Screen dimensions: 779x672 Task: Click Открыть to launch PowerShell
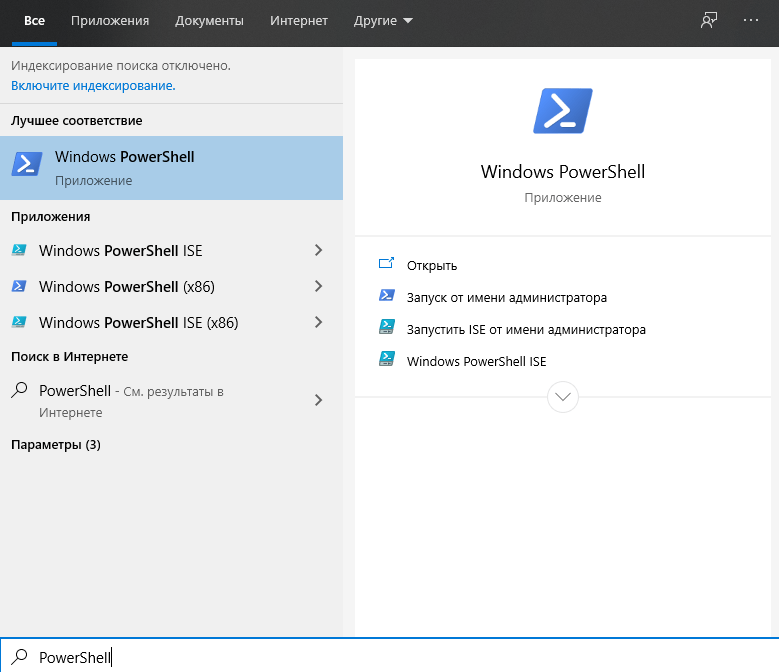(x=432, y=266)
